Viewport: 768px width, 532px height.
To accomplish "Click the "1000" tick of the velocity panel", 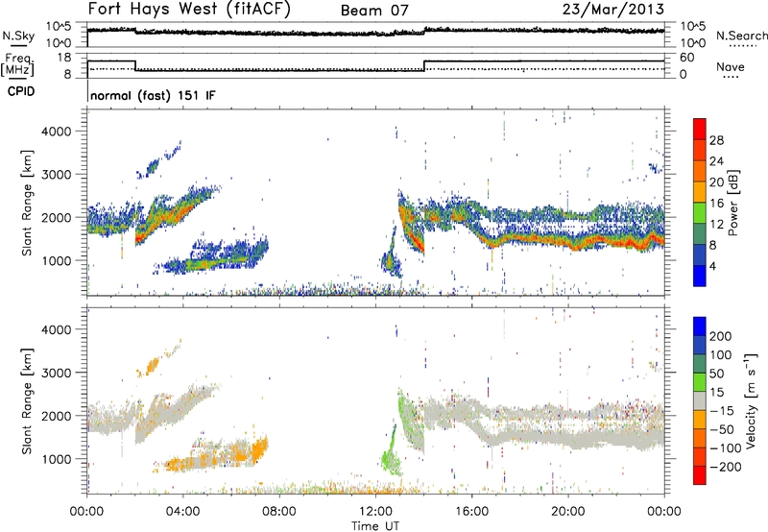I will [x=56, y=459].
